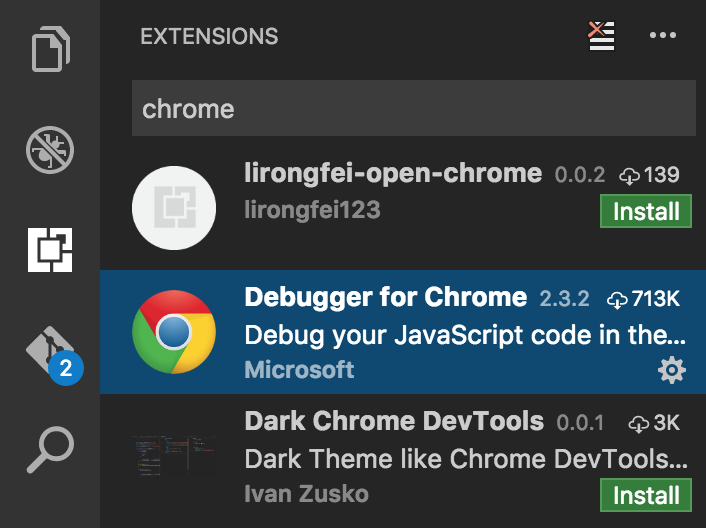The height and width of the screenshot is (528, 706).
Task: Open the Extensions panel more actions menu
Action: click(x=663, y=36)
